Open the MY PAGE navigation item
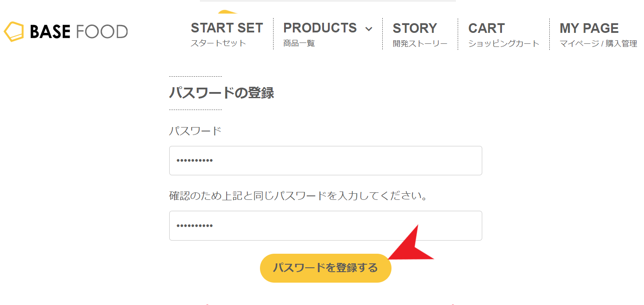The image size is (644, 305). (x=589, y=28)
